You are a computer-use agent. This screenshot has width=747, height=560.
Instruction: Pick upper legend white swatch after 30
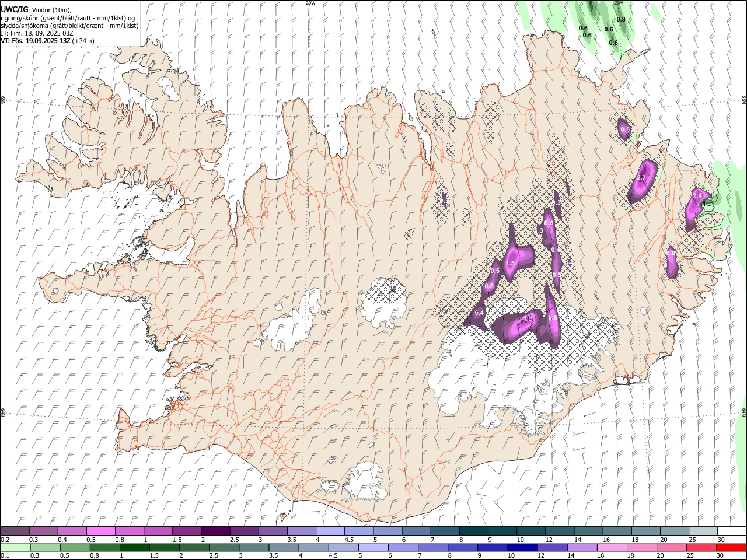[x=732, y=531]
